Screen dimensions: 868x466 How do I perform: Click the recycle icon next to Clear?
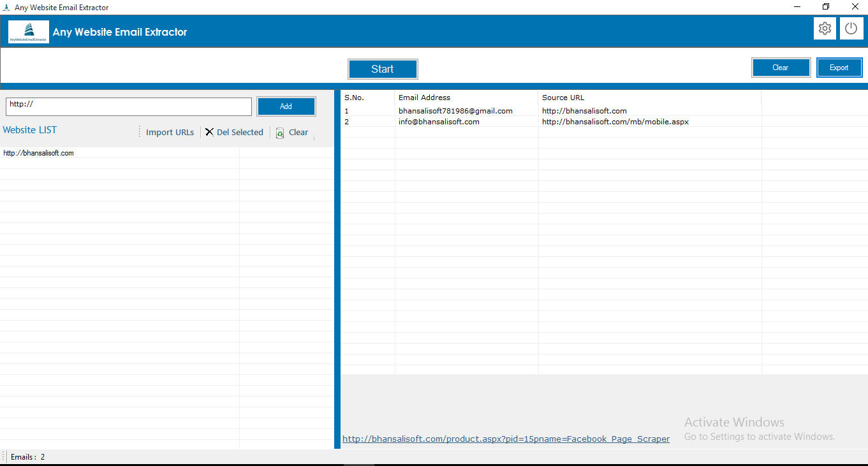280,133
